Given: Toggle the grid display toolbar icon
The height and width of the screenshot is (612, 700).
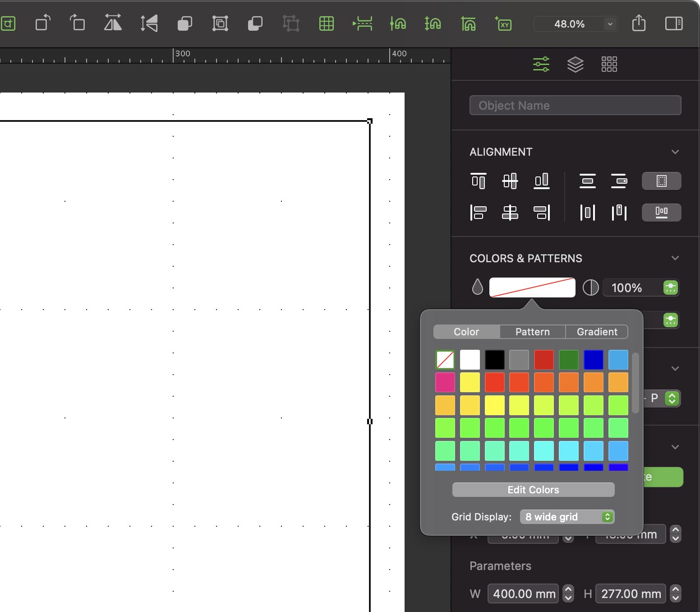Looking at the screenshot, I should 326,23.
